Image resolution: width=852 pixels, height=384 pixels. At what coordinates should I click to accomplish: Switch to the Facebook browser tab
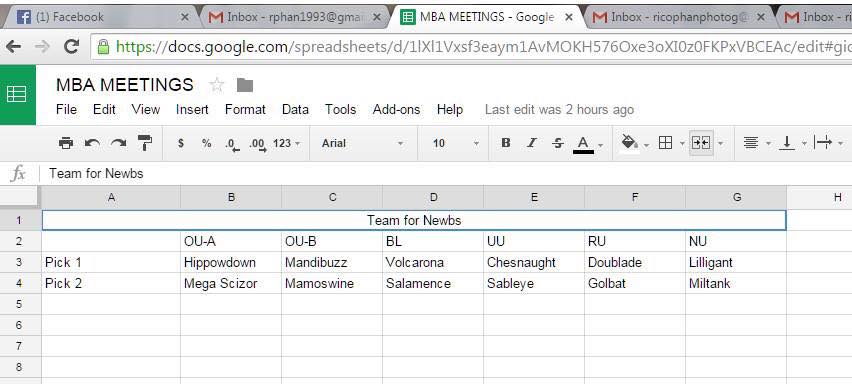(103, 17)
